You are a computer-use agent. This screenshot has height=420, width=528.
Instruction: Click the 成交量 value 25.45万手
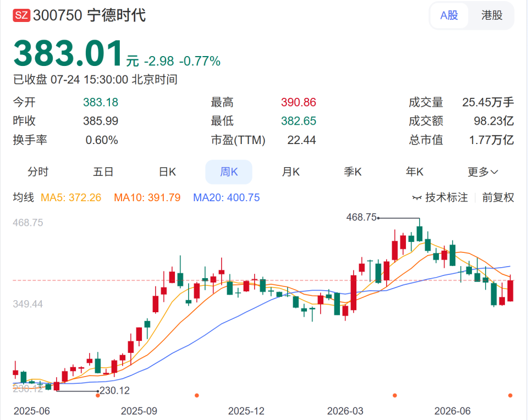click(488, 102)
